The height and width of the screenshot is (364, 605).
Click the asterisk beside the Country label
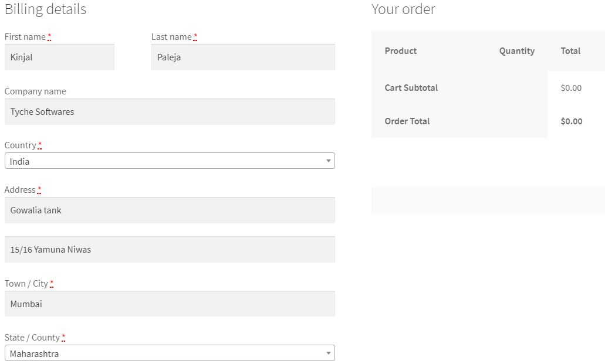point(40,145)
